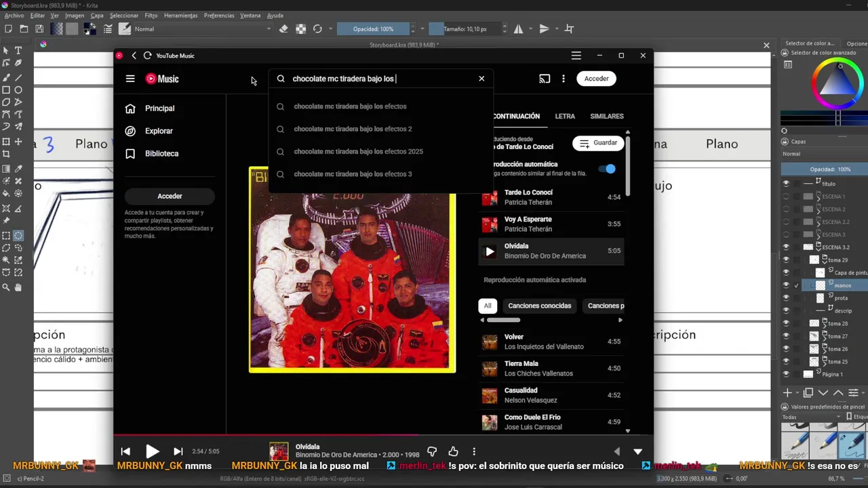This screenshot has height=488, width=868.
Task: Click the reload brush preset icon
Action: click(317, 28)
